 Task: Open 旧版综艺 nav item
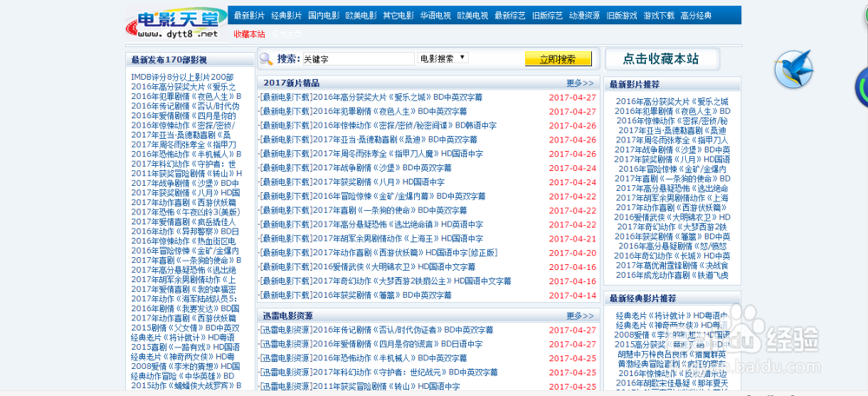pos(547,16)
